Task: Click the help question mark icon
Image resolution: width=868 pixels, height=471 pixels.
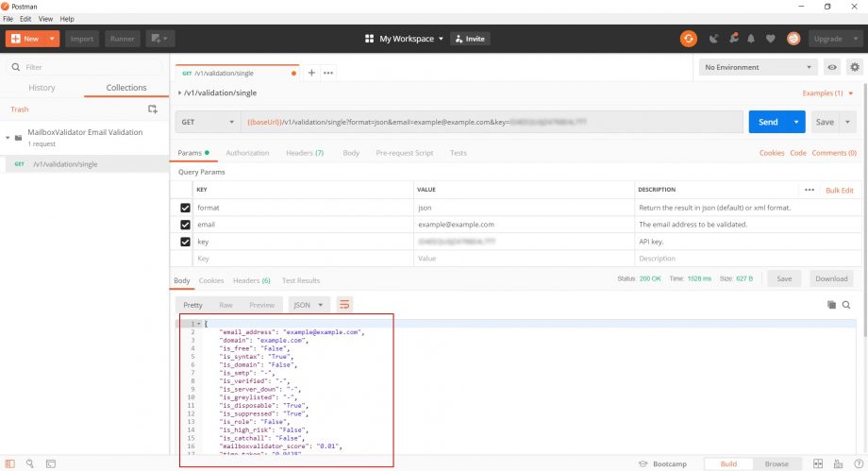Action: click(858, 463)
